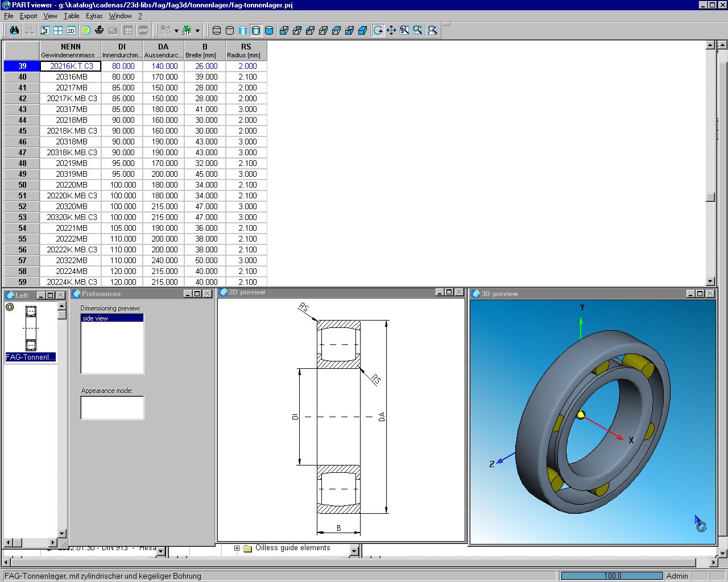728x582 pixels.
Task: Select the solid blue cylinder shading mode
Action: 269,30
